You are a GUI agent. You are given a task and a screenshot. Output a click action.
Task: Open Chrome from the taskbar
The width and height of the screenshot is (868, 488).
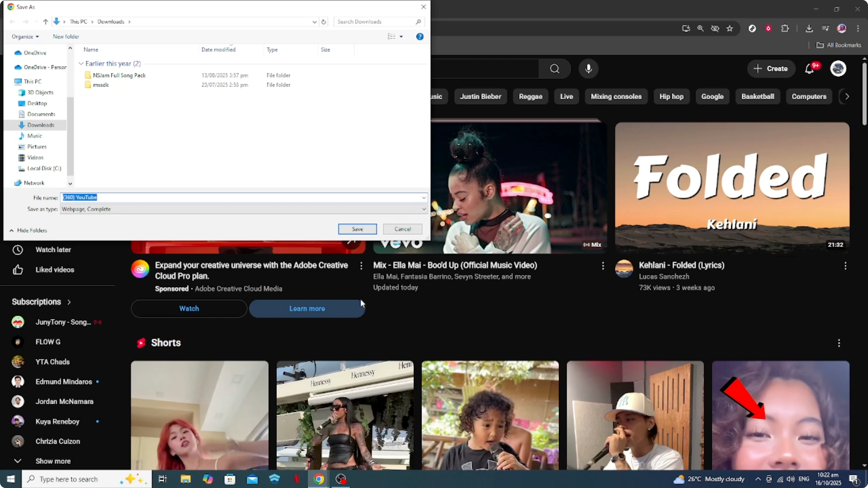(x=319, y=479)
